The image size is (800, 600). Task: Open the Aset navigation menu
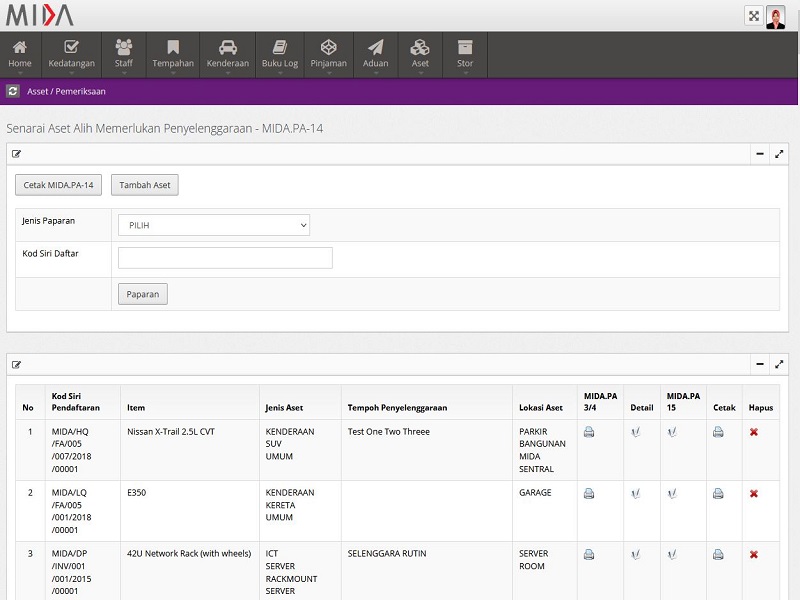tap(420, 54)
